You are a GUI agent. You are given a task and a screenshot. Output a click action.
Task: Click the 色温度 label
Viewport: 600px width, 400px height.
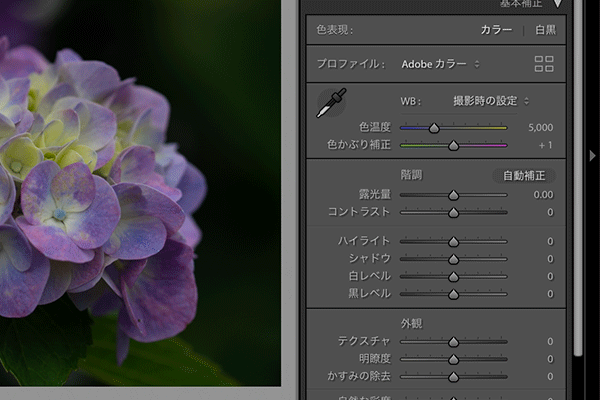pos(375,127)
